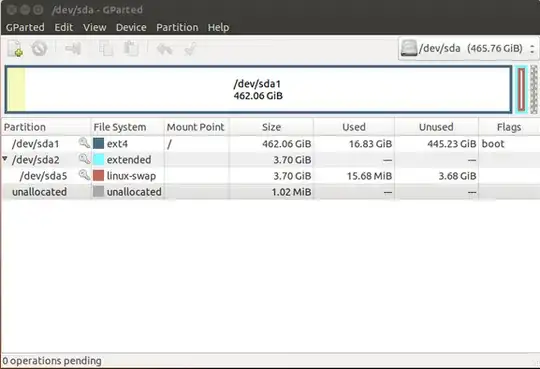Click the Apply all operations icon

[x=190, y=49]
